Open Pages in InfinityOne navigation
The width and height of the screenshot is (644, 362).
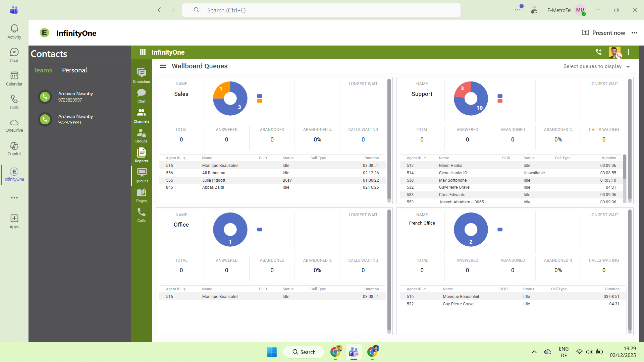[142, 195]
